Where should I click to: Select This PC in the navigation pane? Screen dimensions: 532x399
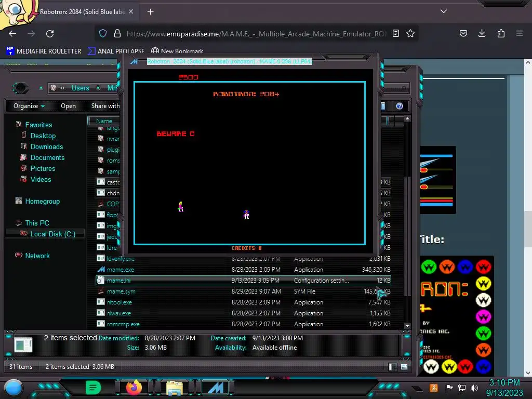[37, 223]
